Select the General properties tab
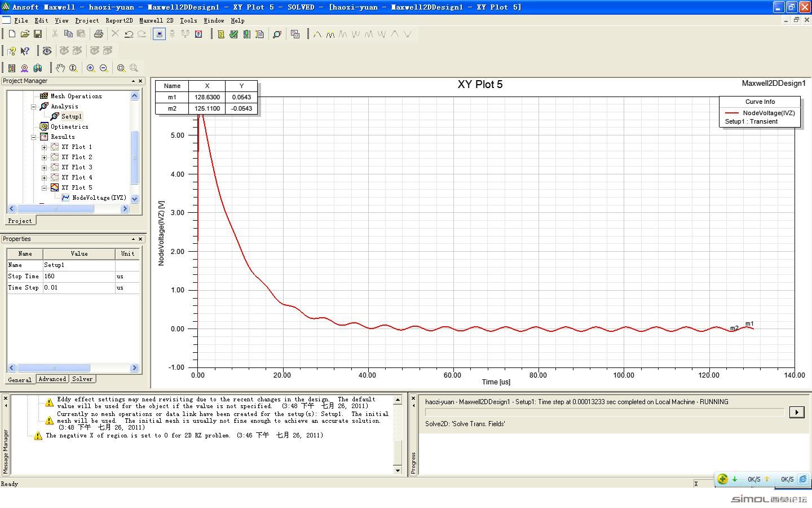The height and width of the screenshot is (508, 812). pos(20,380)
